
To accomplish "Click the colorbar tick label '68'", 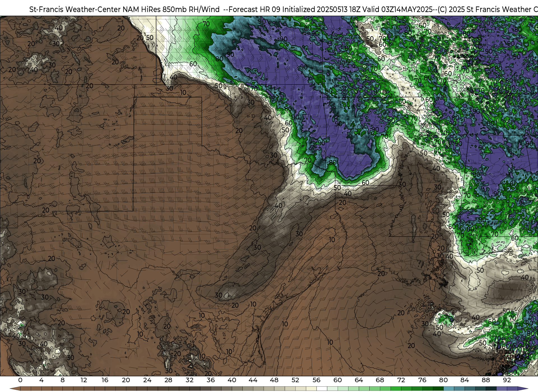I will click(380, 380).
